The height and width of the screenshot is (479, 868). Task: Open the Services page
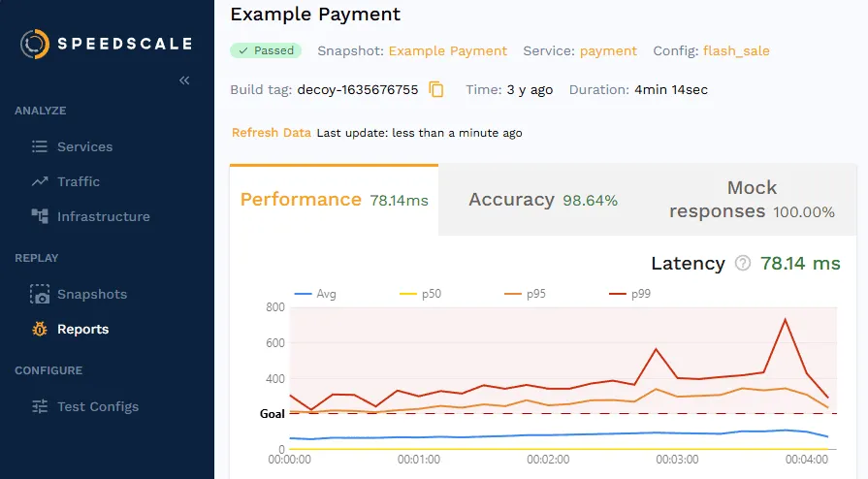pyautogui.click(x=84, y=146)
